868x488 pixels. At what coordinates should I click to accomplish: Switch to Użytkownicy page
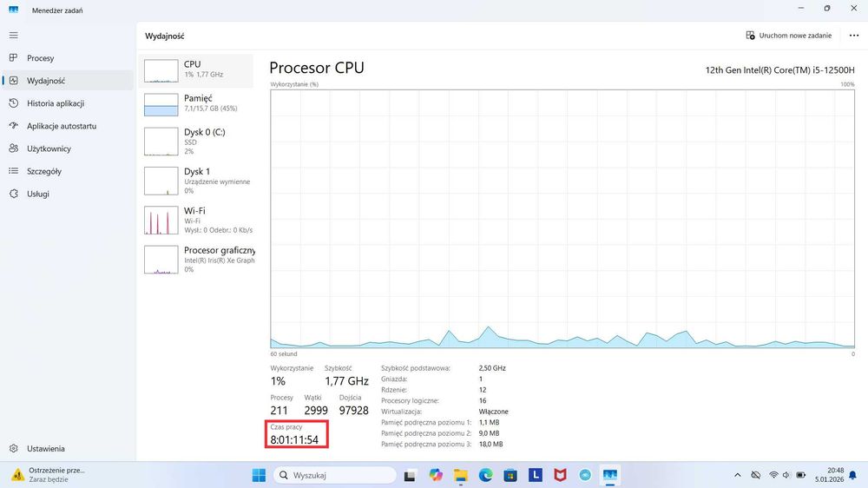tap(68, 149)
